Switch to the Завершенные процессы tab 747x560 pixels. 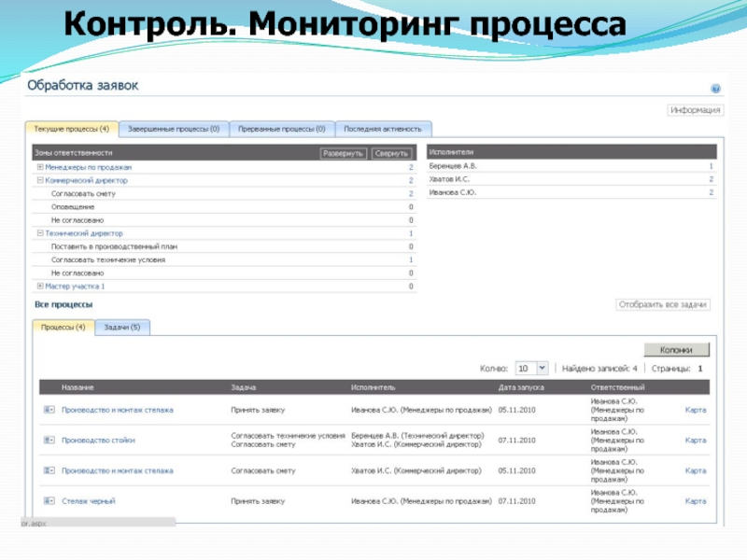coord(174,129)
